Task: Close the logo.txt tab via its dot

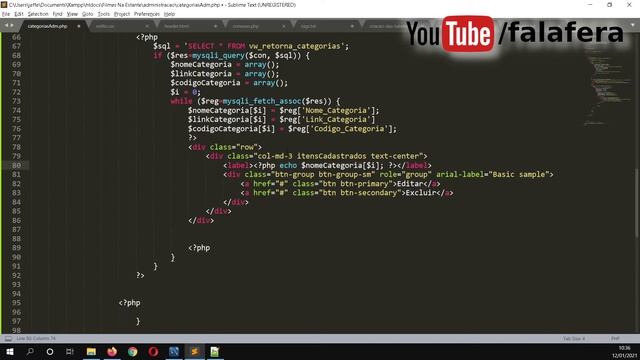Action: pos(352,26)
